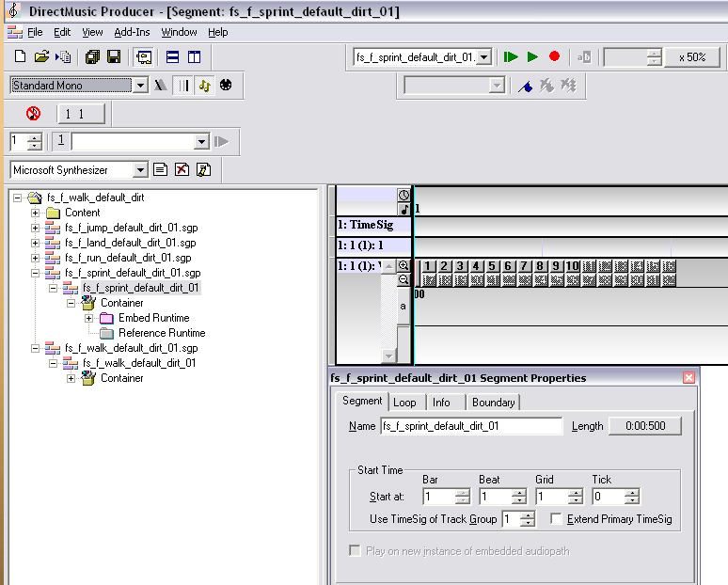The width and height of the screenshot is (728, 585).
Task: Toggle the yellow music notes icon
Action: 205,86
